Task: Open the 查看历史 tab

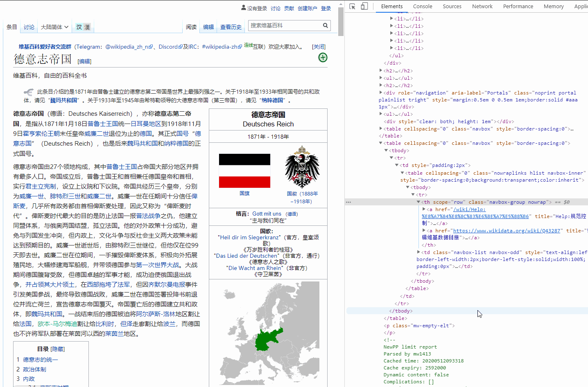Action: coord(231,27)
